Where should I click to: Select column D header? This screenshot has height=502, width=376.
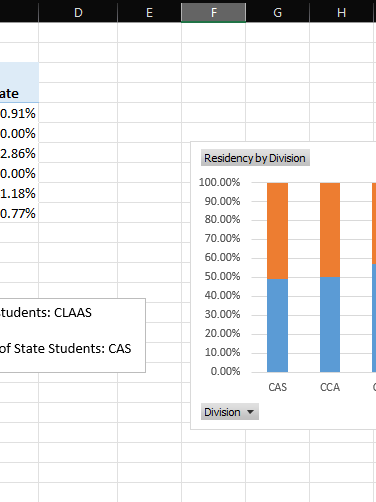tap(78, 12)
